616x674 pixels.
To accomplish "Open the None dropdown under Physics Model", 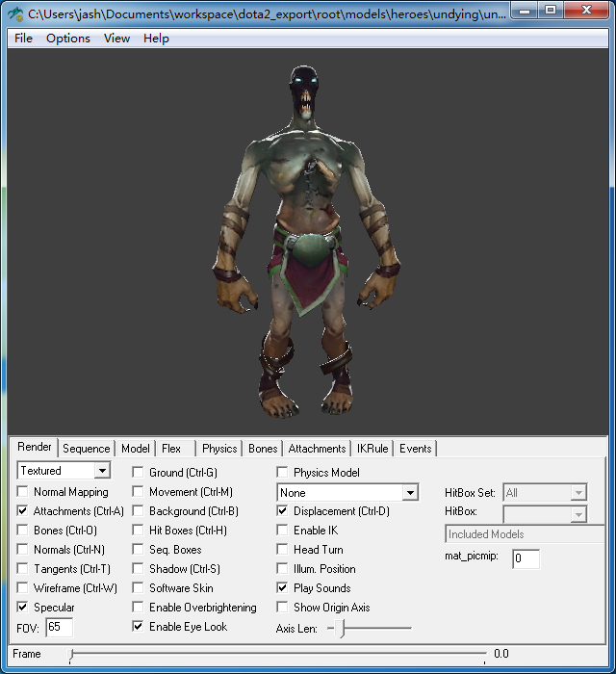I will [x=410, y=493].
